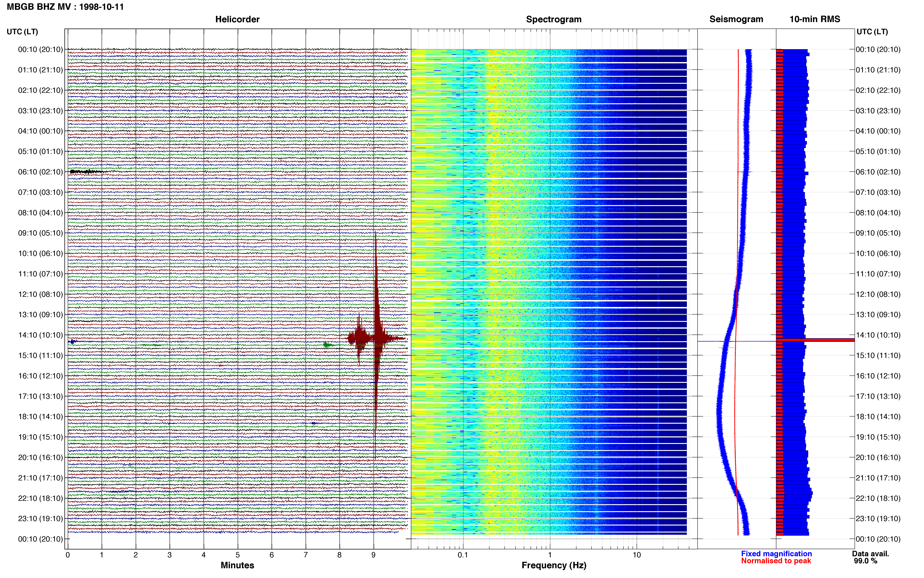Select the '10-min RMS' panel heading

[x=815, y=20]
